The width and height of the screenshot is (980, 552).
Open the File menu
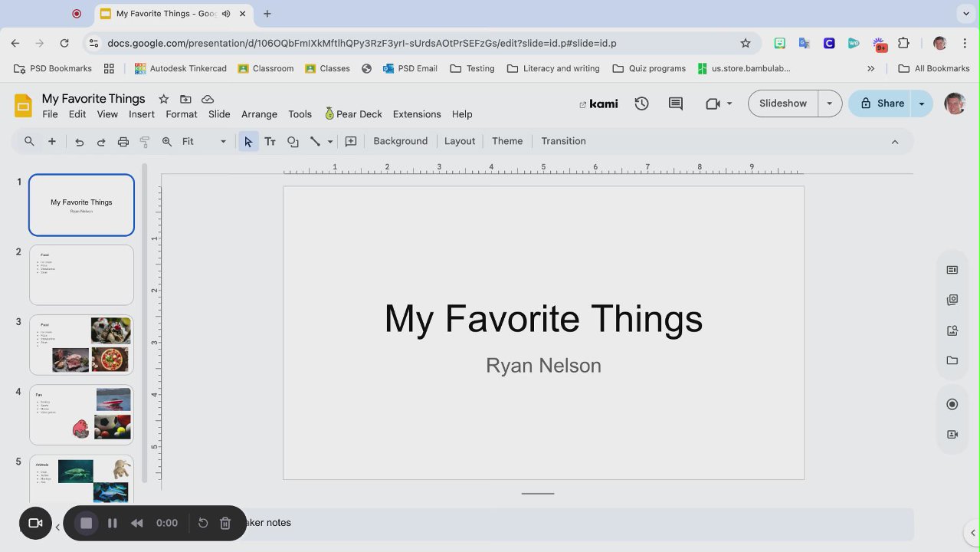(x=50, y=114)
